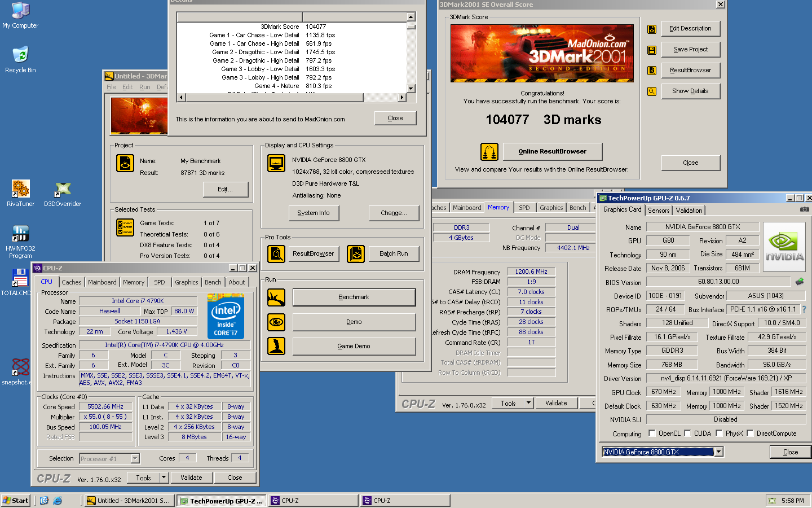The image size is (812, 508).
Task: Open the SPD tab in the CPU-Z Memory window
Action: click(x=524, y=208)
